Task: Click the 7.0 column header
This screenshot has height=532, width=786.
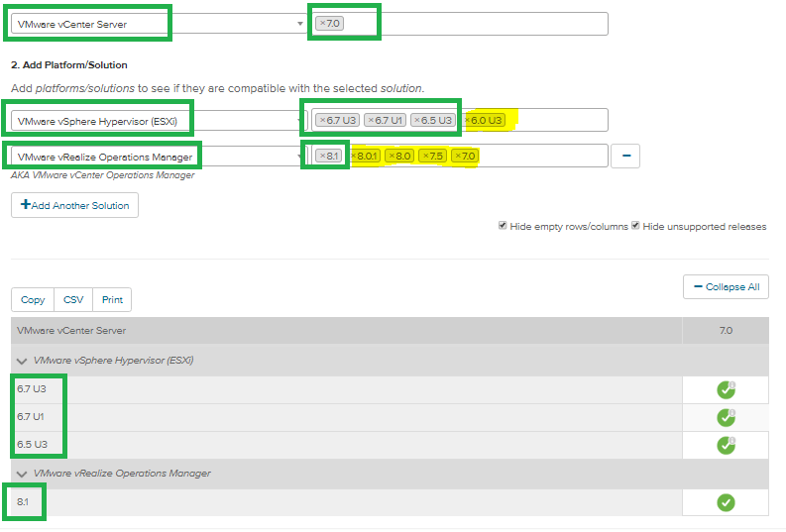Action: coord(726,331)
